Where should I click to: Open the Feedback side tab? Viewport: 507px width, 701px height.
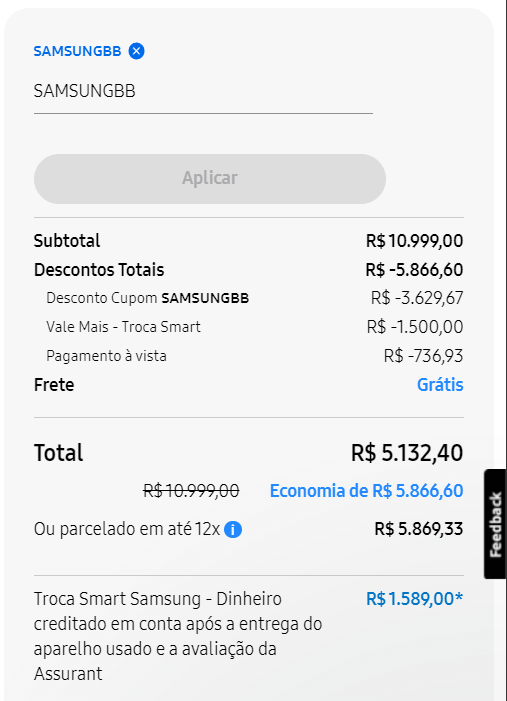[x=495, y=524]
